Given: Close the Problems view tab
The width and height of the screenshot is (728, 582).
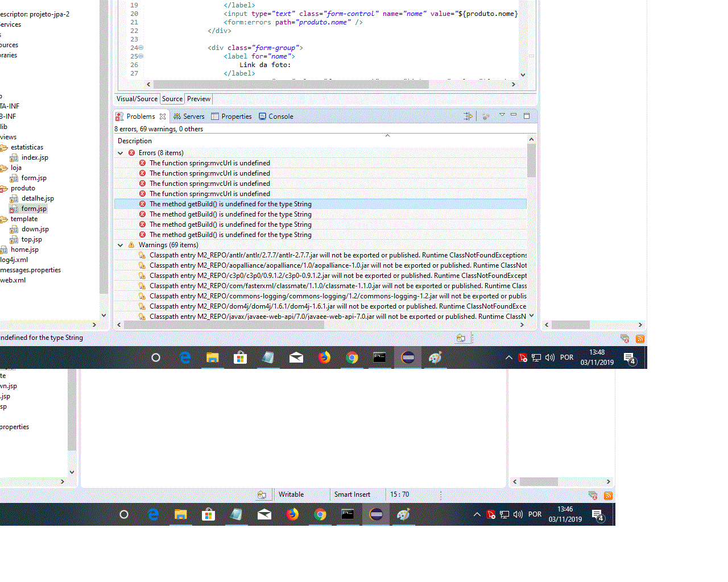Looking at the screenshot, I should click(163, 117).
